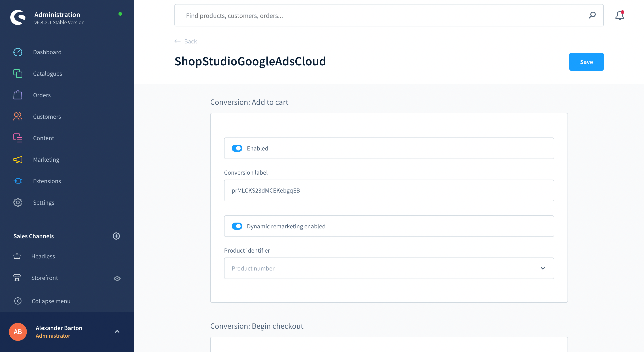Toggle the Add to cart Enabled switch
644x352 pixels.
point(237,148)
